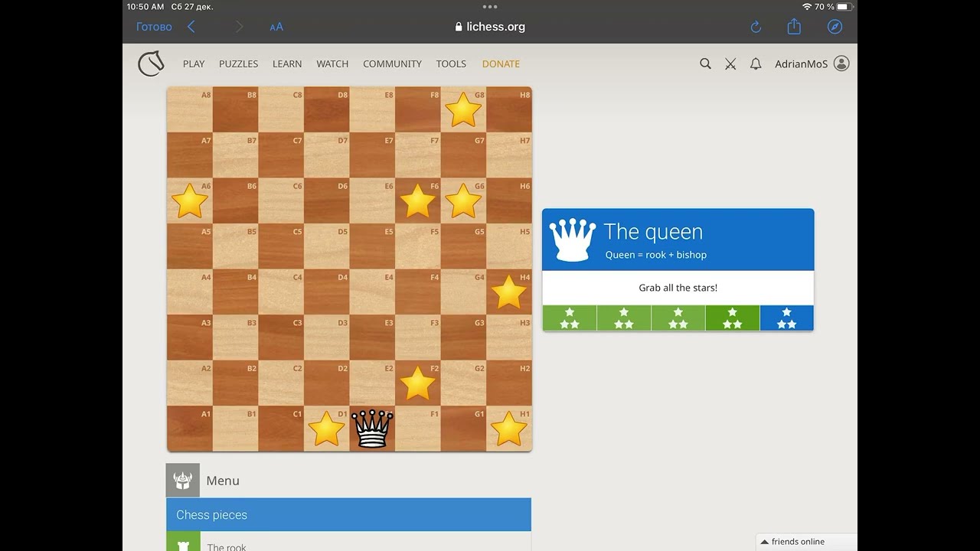Click the DONATE link
Image resolution: width=980 pixels, height=551 pixels.
coord(501,64)
